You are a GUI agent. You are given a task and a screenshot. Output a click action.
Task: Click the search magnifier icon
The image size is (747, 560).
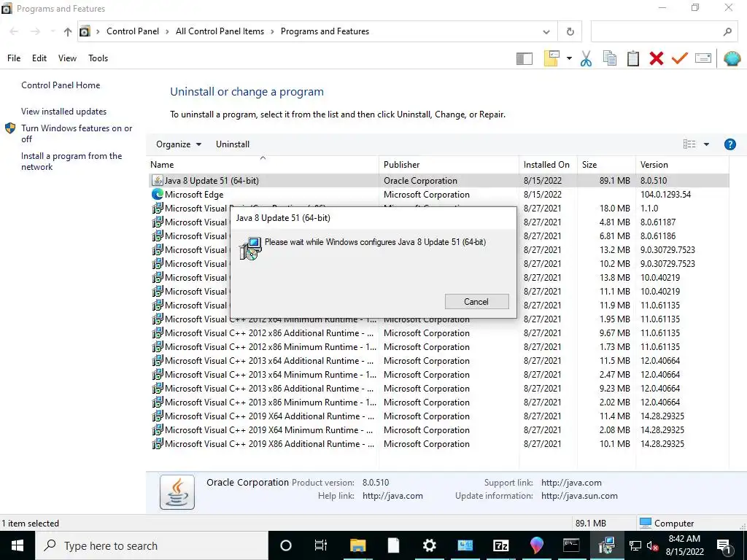[x=727, y=31]
